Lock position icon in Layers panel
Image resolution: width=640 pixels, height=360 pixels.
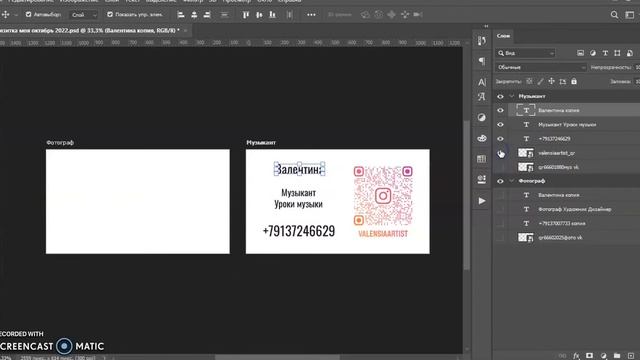[x=551, y=82]
